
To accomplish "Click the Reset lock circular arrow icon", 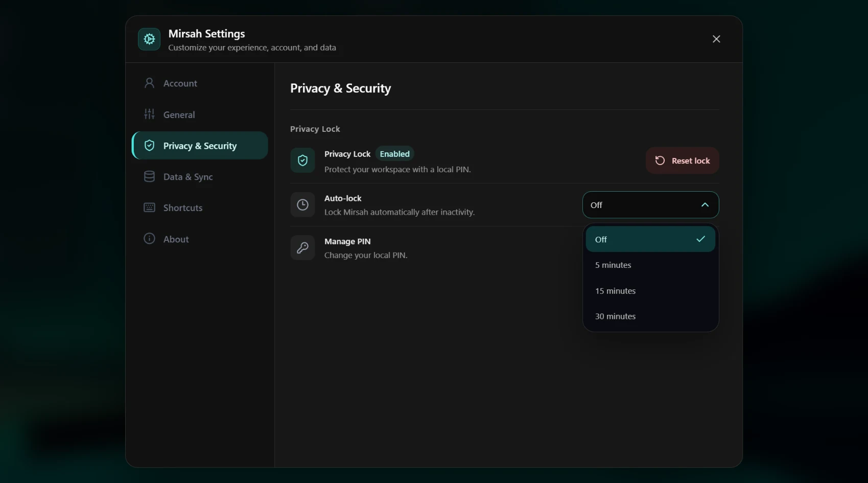I will pyautogui.click(x=660, y=160).
